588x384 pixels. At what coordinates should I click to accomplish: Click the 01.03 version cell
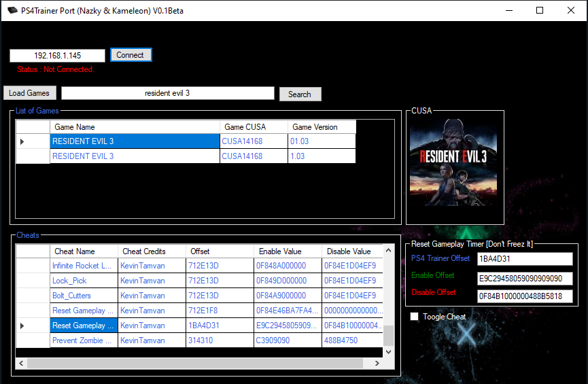pos(322,141)
